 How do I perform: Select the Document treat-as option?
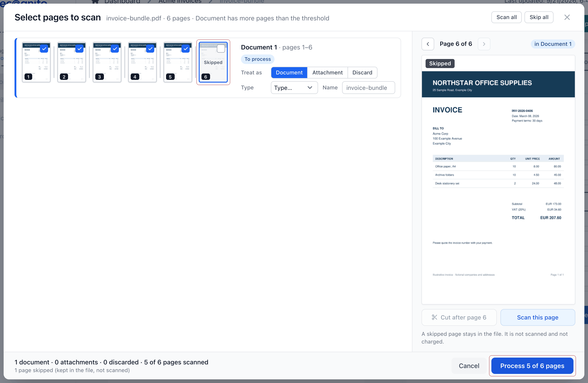289,73
